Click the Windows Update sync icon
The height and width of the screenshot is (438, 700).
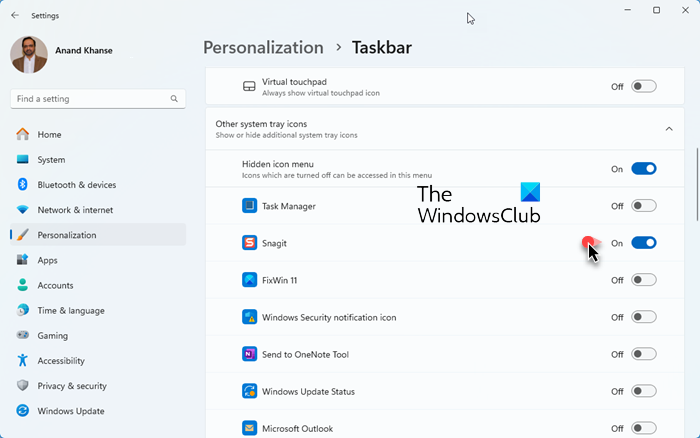click(x=23, y=410)
